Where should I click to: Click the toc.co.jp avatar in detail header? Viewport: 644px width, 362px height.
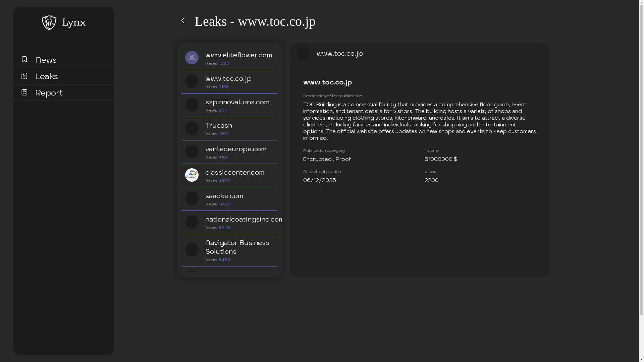(x=303, y=53)
